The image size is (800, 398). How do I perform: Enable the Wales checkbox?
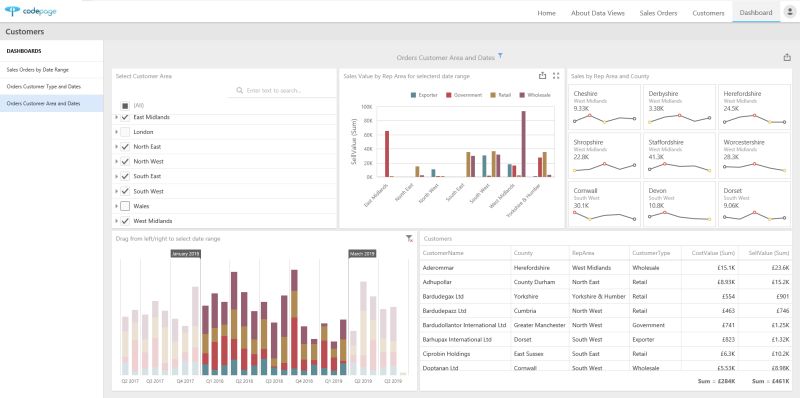pos(125,206)
